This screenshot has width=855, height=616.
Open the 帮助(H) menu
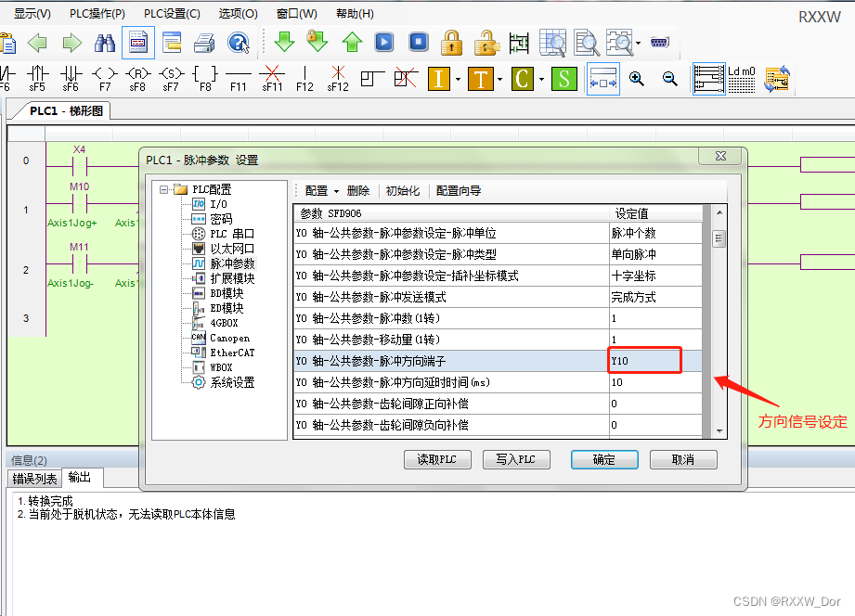click(355, 14)
